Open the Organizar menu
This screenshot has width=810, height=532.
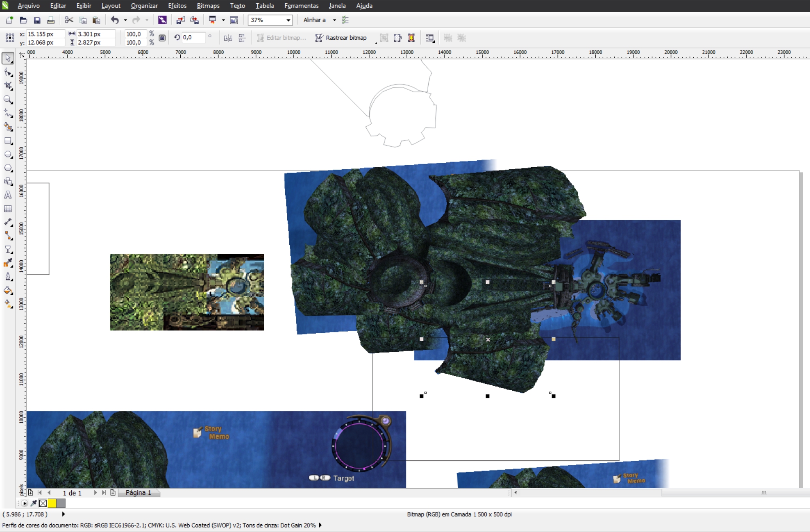tap(144, 6)
